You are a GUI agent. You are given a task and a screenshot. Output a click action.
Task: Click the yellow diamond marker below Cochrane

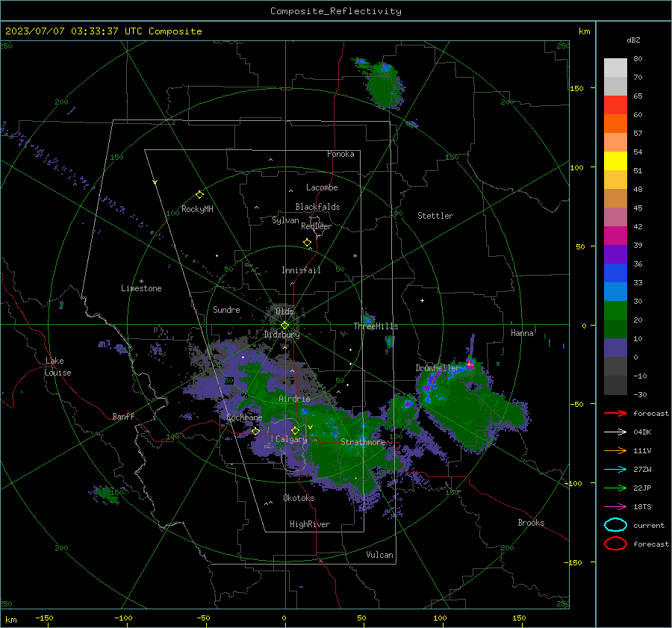pos(255,432)
